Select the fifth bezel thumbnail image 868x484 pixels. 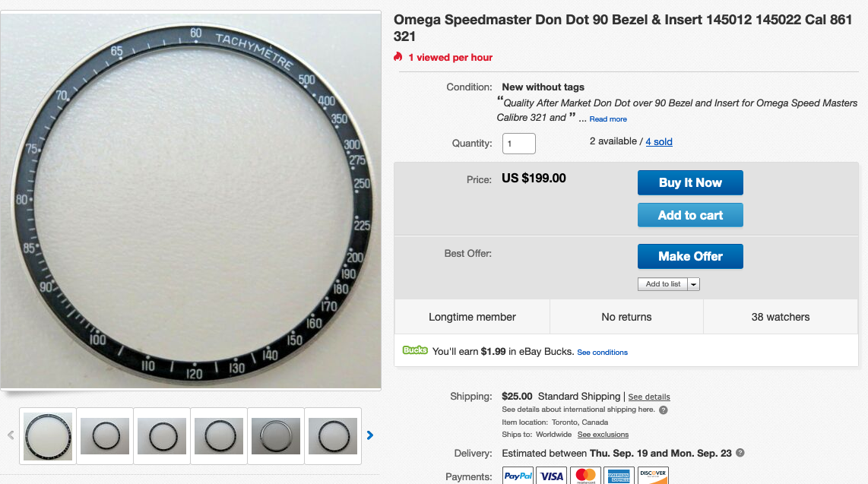click(276, 436)
